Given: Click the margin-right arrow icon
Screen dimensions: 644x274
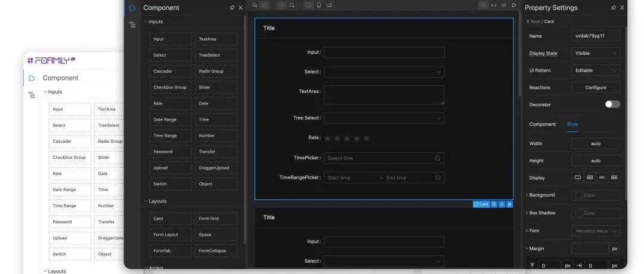Looking at the screenshot, I should pyautogui.click(x=579, y=266).
